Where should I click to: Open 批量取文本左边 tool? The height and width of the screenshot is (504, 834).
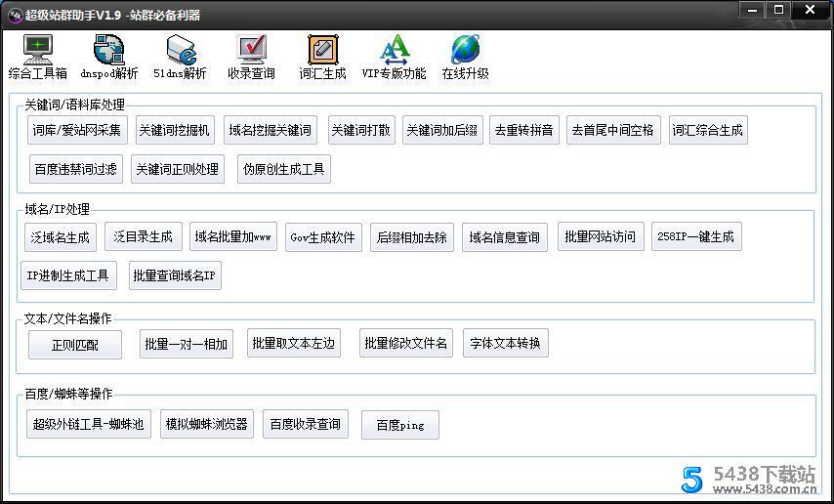coord(294,343)
